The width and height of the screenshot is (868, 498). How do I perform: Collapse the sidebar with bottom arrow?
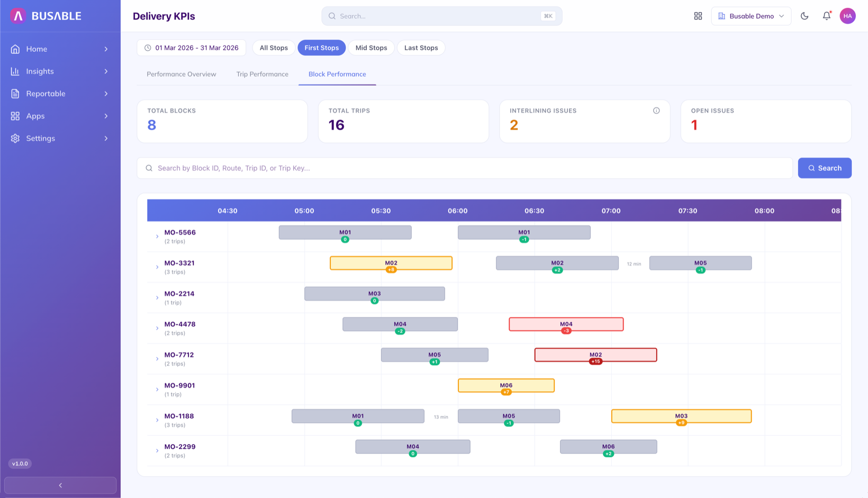pyautogui.click(x=60, y=485)
